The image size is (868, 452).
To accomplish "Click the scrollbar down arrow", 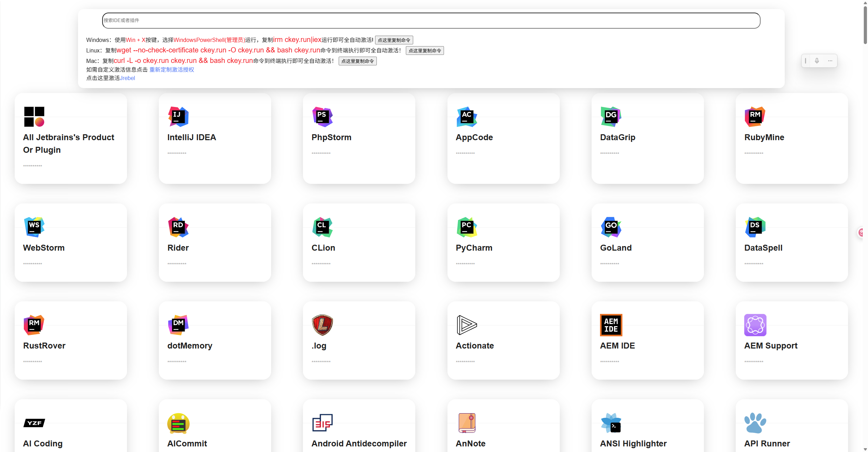I will tap(865, 449).
